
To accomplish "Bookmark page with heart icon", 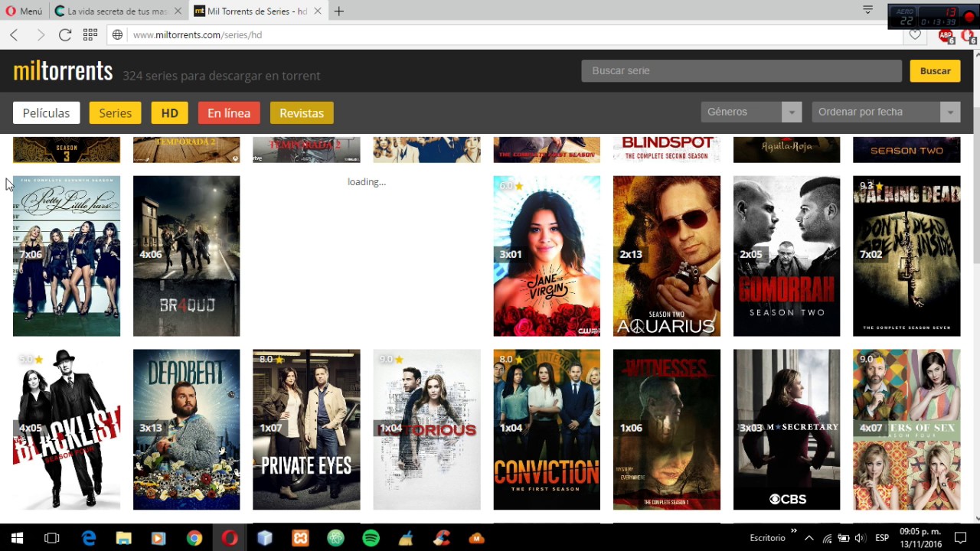I will click(x=915, y=35).
